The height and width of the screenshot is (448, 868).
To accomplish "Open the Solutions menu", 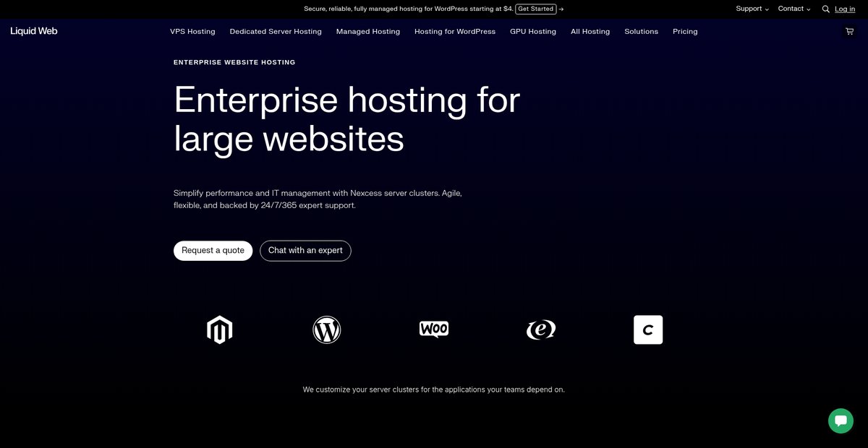I will tap(642, 32).
